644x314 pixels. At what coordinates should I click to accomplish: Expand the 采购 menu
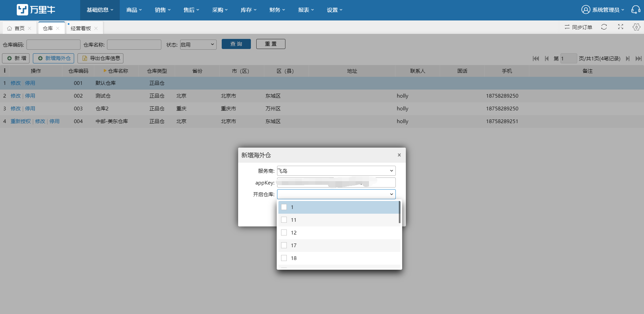click(x=220, y=10)
